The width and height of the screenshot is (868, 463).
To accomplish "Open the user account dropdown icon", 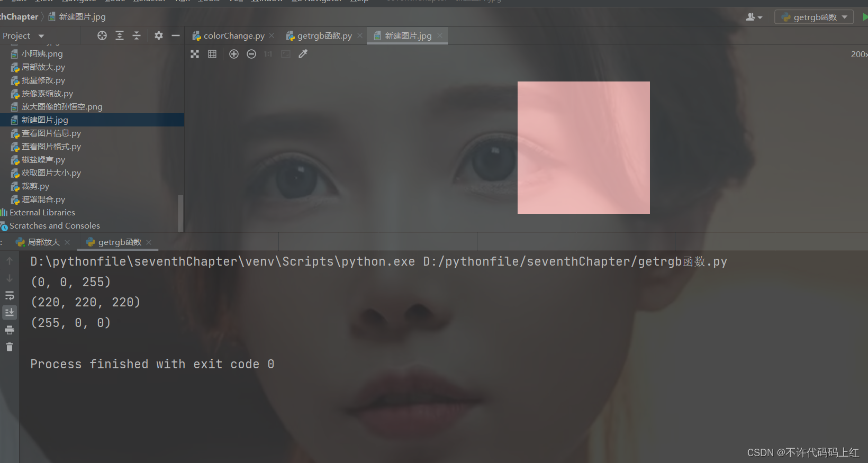I will (x=754, y=17).
